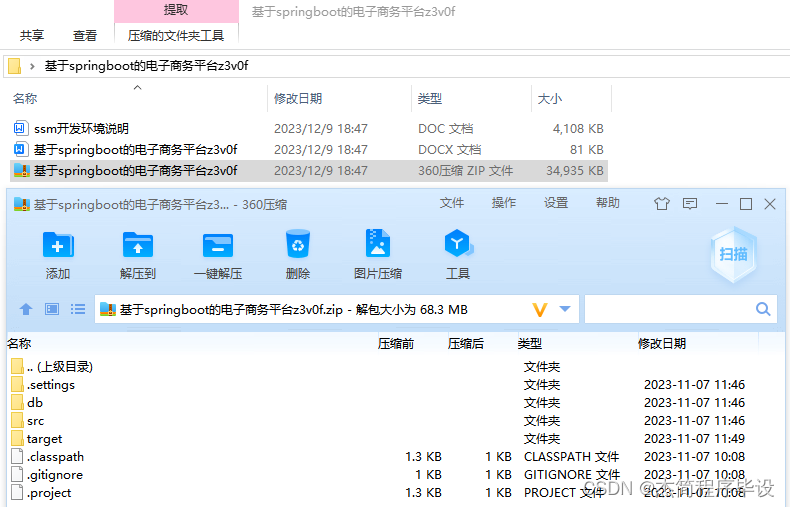Switch to the 共享 ribbon tab
790x507 pixels.
[x=32, y=35]
